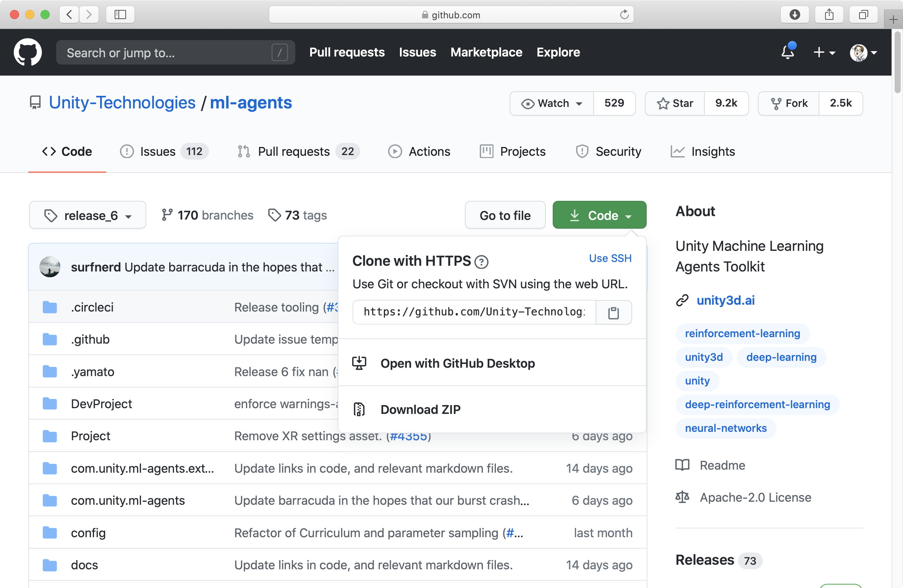
Task: Click the github.com address bar
Action: (x=451, y=15)
